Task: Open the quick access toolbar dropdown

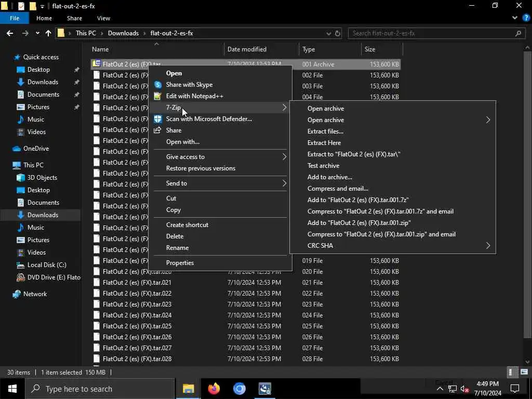Action: 42,6
